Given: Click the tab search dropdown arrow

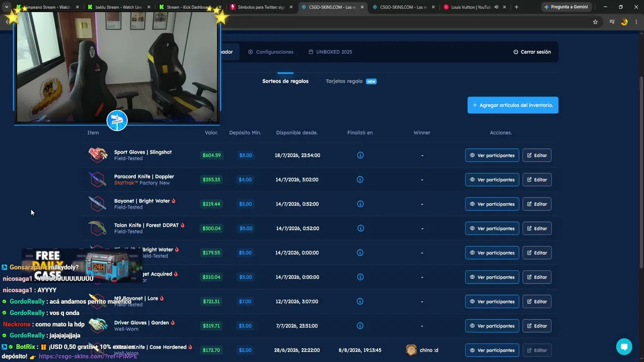Looking at the screenshot, I should click(7, 7).
